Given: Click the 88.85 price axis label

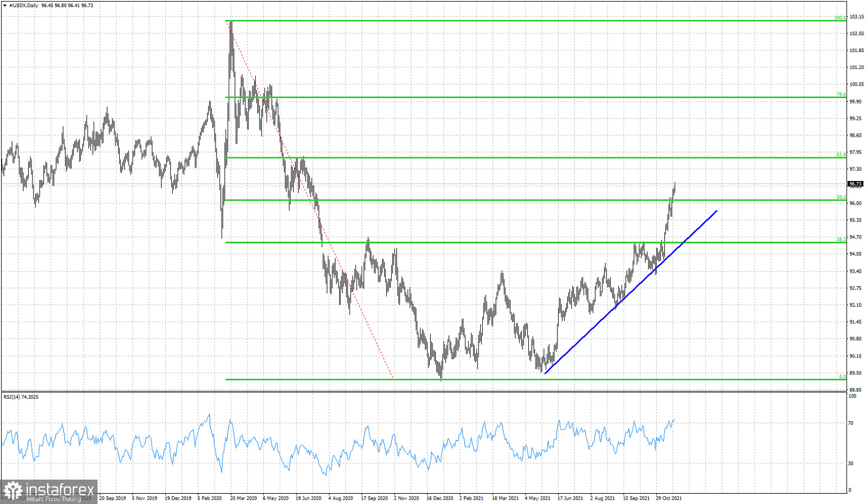Looking at the screenshot, I should pyautogui.click(x=856, y=390).
